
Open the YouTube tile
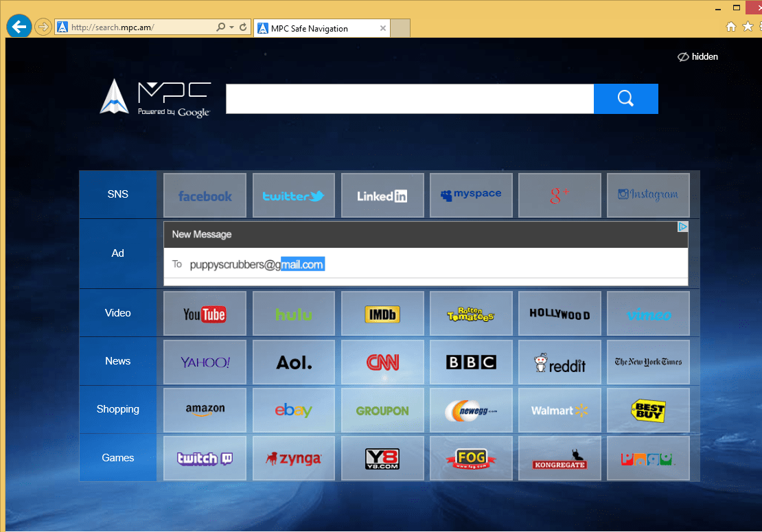(205, 314)
